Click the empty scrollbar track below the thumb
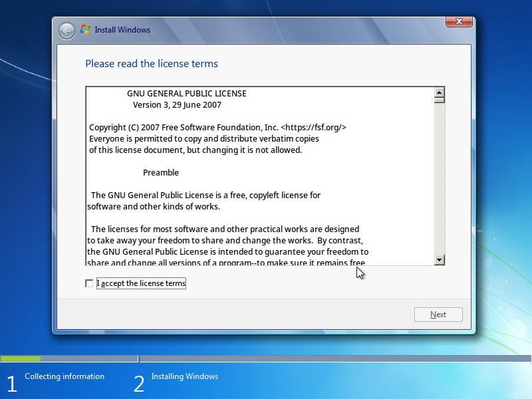The height and width of the screenshot is (399, 532). pyautogui.click(x=439, y=180)
